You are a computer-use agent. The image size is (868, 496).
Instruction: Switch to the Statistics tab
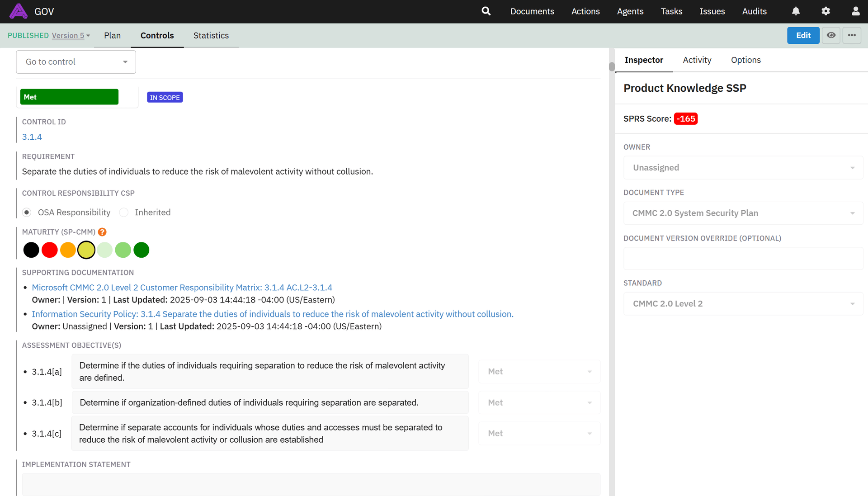tap(211, 36)
